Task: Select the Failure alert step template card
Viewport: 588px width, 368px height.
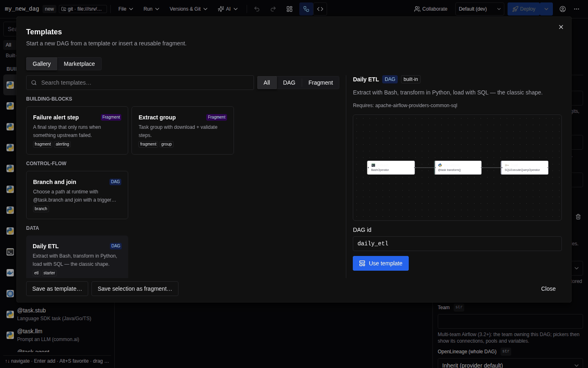Action: coord(77,130)
